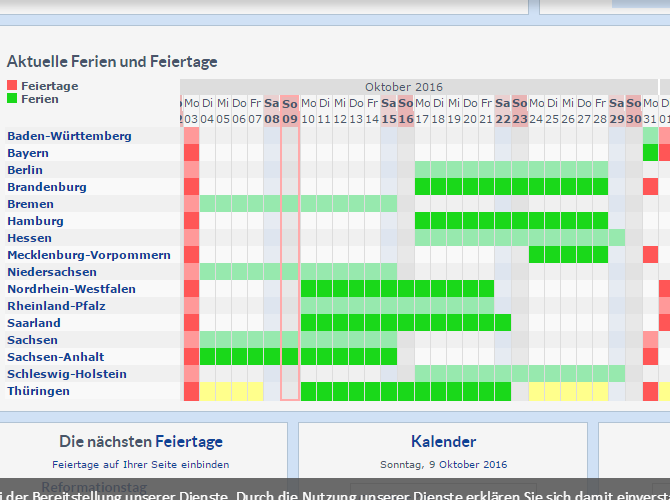Click Hessen's Ferien cell on Sa 29
This screenshot has width=670, height=500.
click(x=617, y=238)
